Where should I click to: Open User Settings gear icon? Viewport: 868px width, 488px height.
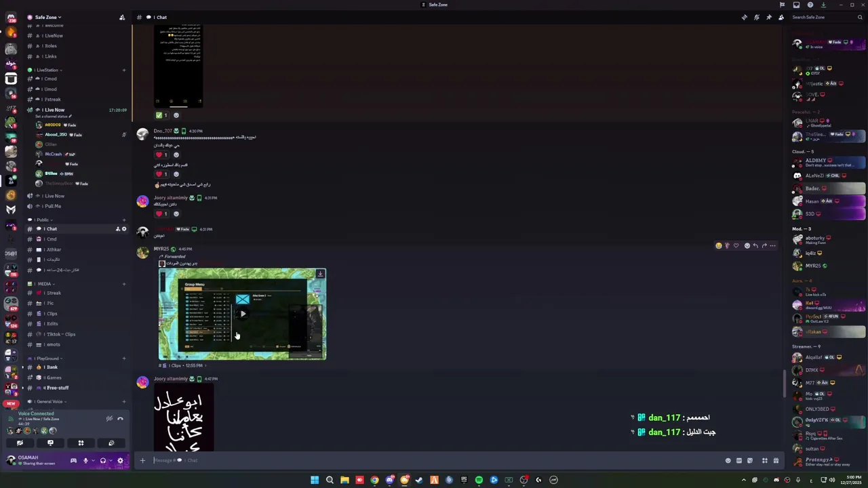coord(120,460)
